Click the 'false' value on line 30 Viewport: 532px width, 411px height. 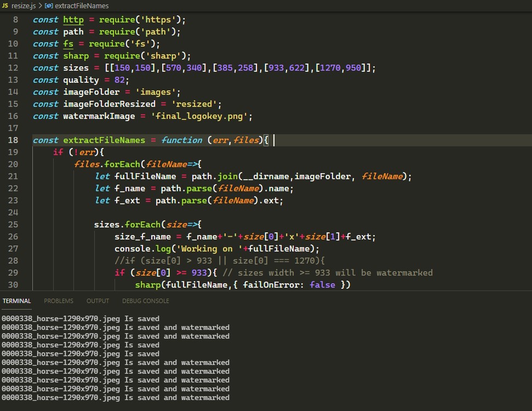[x=322, y=285]
